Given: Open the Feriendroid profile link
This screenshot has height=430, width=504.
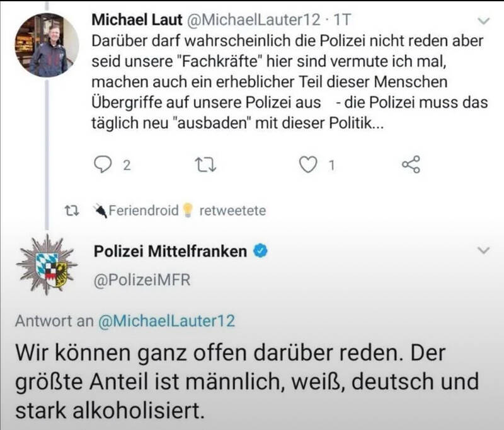Looking at the screenshot, I should pos(144,210).
